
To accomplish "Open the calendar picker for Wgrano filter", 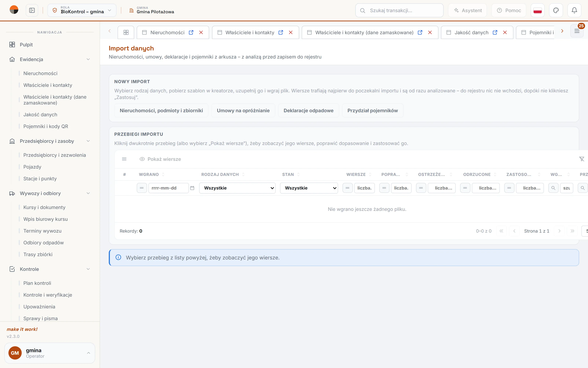I will click(x=192, y=188).
